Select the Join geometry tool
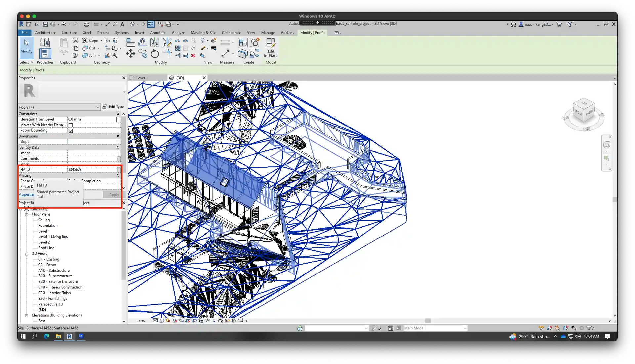 90,55
